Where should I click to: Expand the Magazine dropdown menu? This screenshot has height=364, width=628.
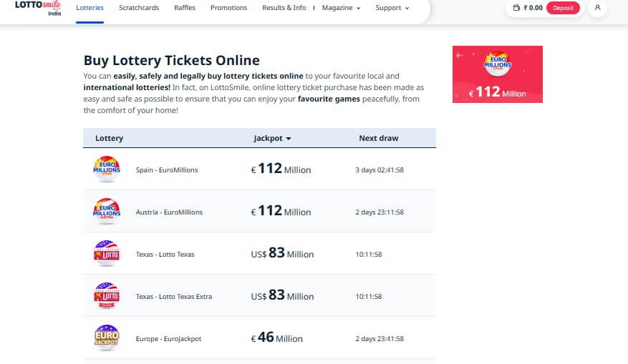tap(342, 8)
